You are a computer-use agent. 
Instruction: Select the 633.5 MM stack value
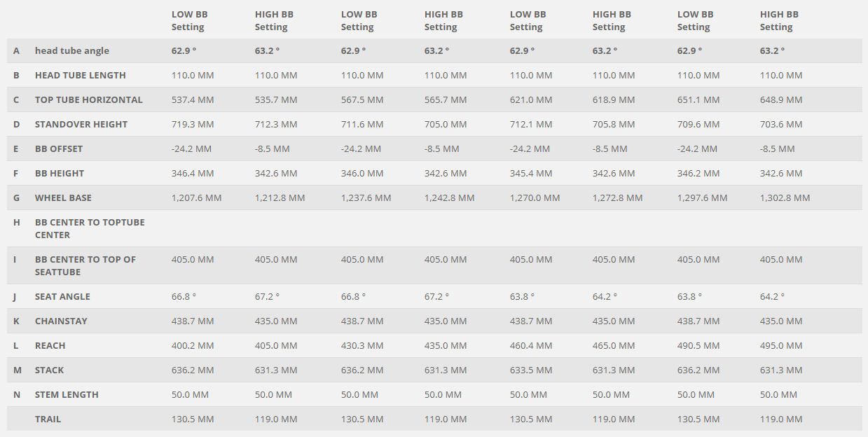(531, 370)
